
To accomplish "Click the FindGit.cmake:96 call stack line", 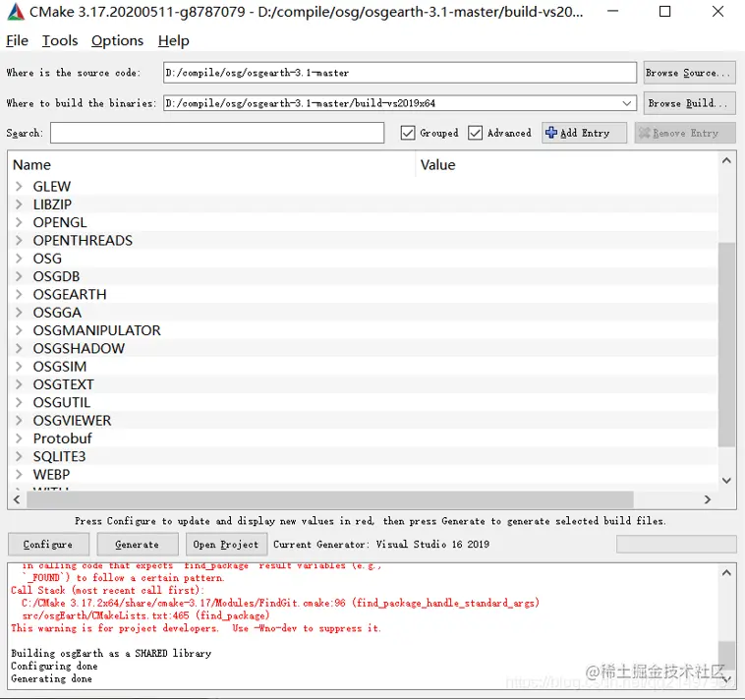I will coord(280,603).
